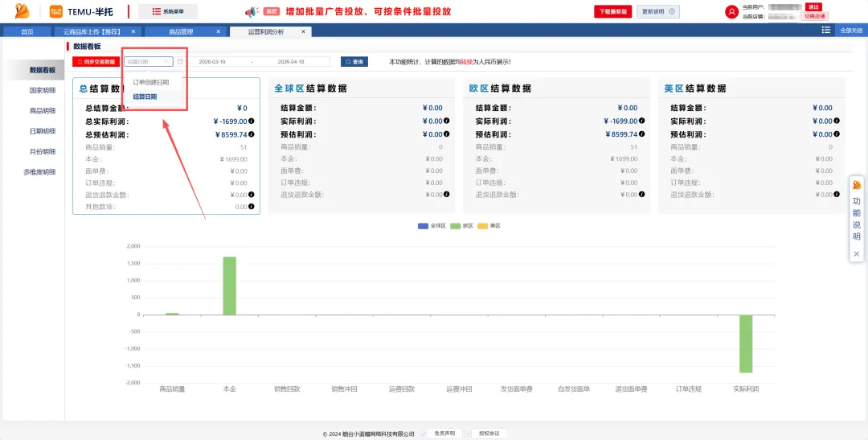The width and height of the screenshot is (868, 440).
Task: Open the 系统菜单 system menu
Action: click(168, 11)
